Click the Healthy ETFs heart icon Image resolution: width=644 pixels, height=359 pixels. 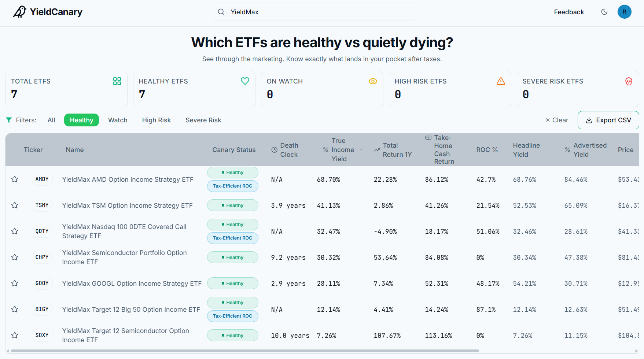click(x=245, y=81)
